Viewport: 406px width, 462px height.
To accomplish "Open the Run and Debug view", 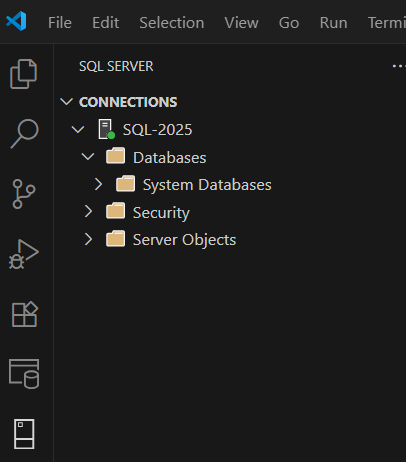I will (x=24, y=254).
